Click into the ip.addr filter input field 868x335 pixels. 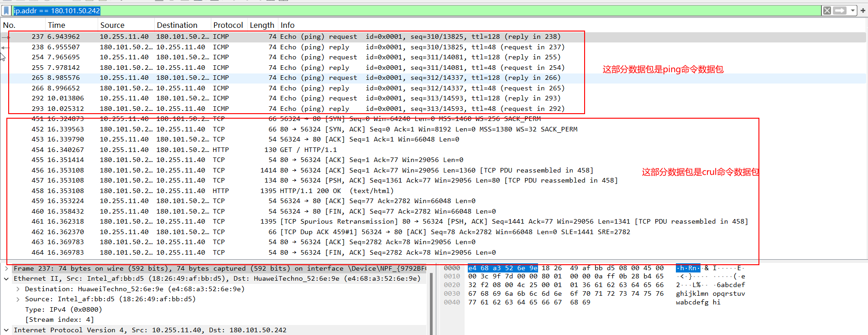pos(415,10)
